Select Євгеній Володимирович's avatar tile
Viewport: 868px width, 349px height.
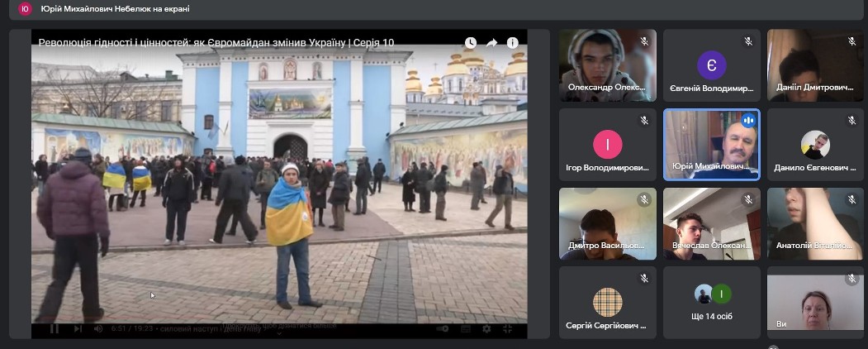[x=712, y=65]
